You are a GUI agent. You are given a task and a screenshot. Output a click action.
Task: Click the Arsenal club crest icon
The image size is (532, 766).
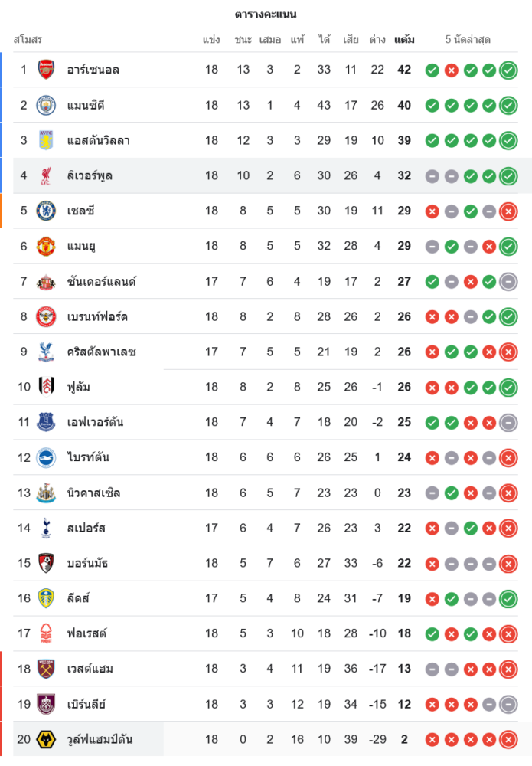click(46, 70)
